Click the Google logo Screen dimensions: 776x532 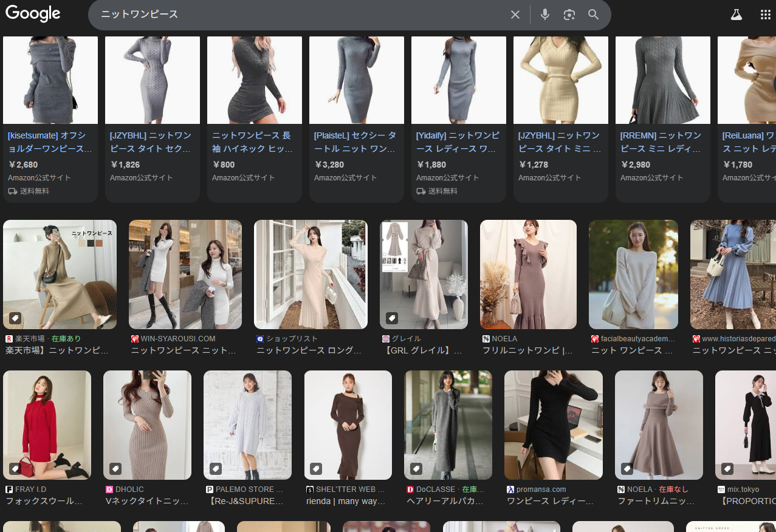tap(33, 14)
